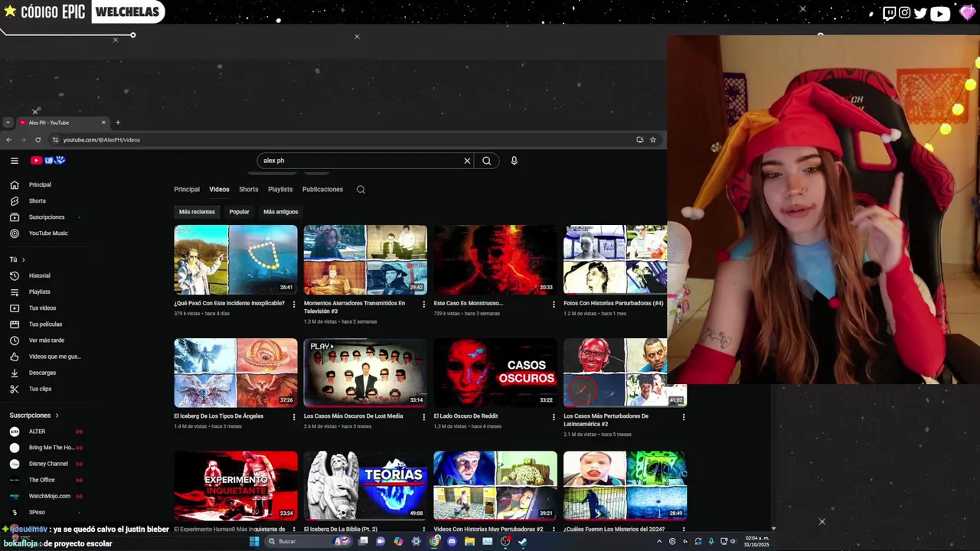The height and width of the screenshot is (551, 980).
Task: Open Discord from the taskbar
Action: 452,541
